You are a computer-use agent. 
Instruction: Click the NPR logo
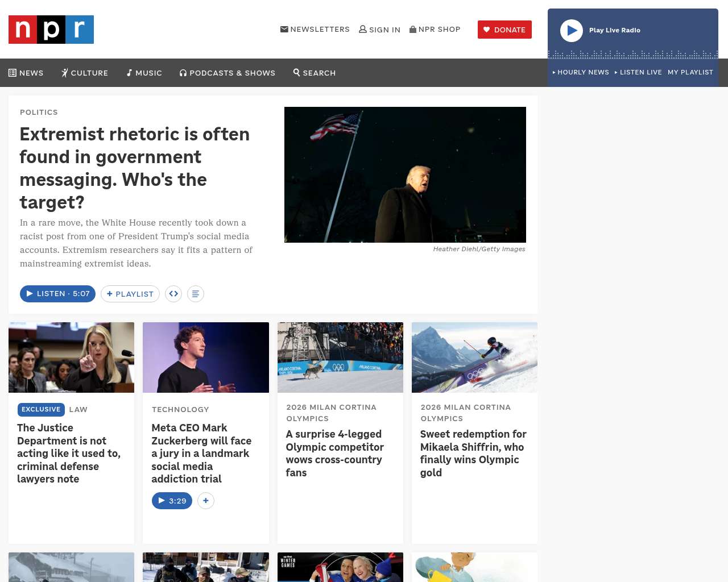click(x=51, y=30)
